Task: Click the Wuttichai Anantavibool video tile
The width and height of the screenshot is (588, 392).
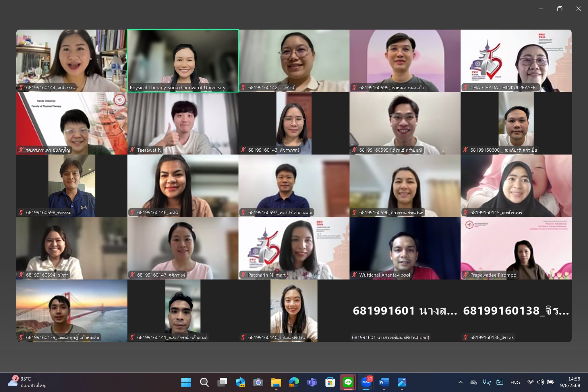Action: pyautogui.click(x=405, y=248)
